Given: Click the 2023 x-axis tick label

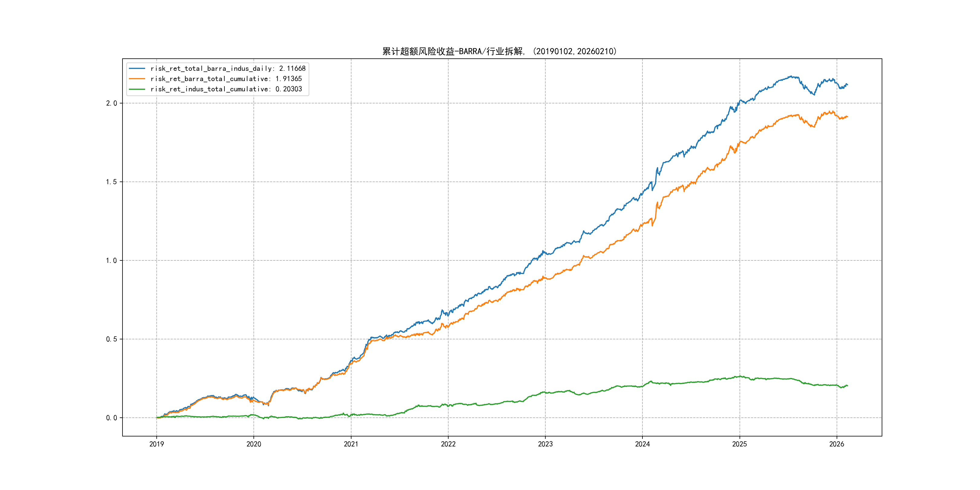Looking at the screenshot, I should coord(545,444).
